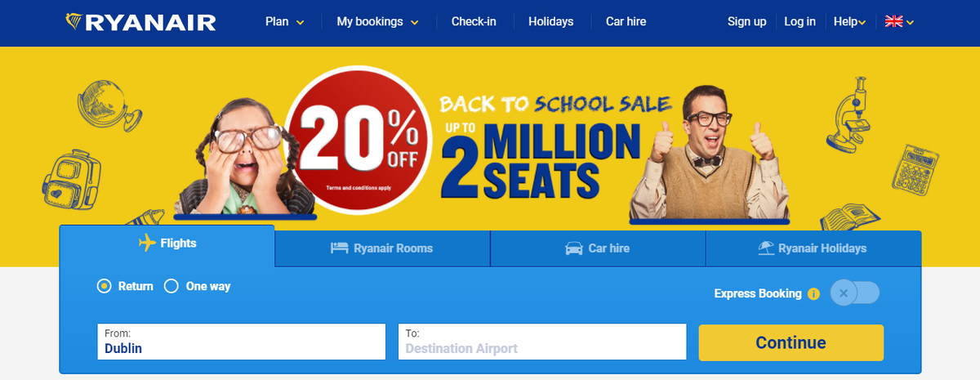This screenshot has width=980, height=380.
Task: Select the Return radio button
Action: 104,286
